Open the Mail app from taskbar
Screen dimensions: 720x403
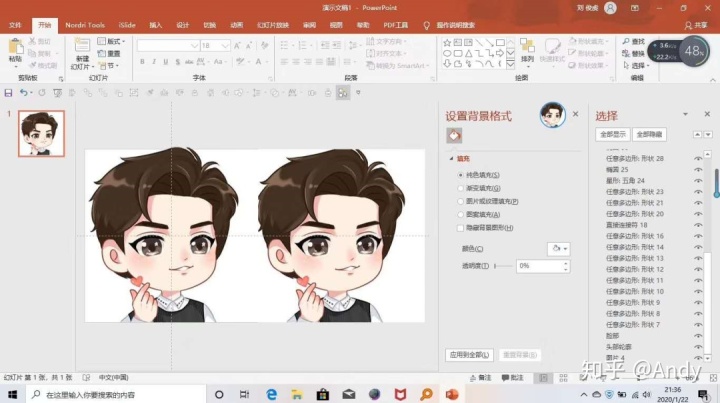pos(349,394)
